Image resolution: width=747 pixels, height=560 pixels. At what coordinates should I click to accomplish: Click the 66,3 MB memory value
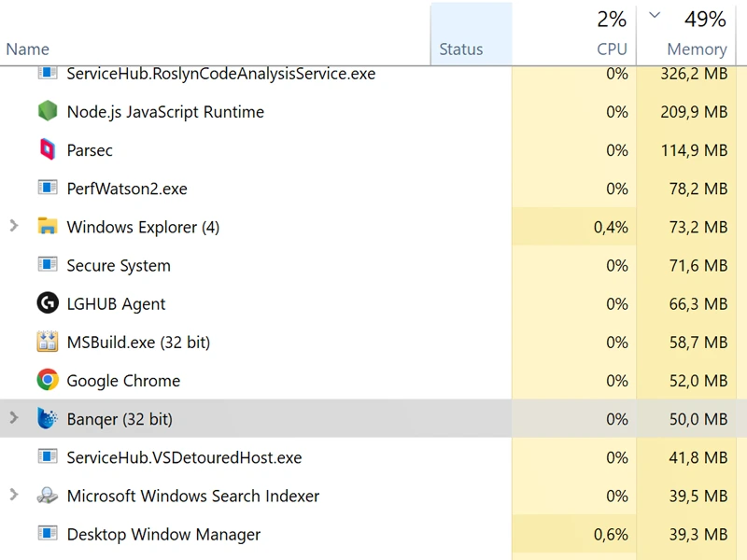click(x=698, y=304)
